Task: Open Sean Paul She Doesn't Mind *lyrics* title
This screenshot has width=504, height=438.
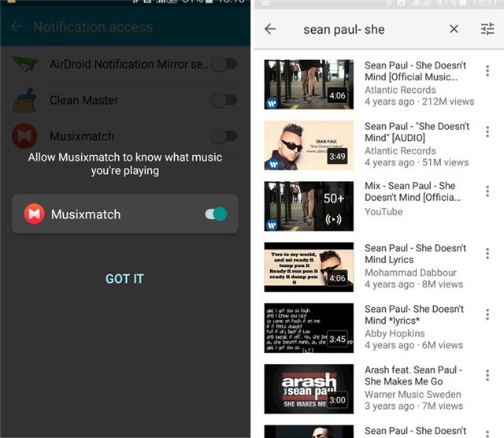Action: (416, 315)
